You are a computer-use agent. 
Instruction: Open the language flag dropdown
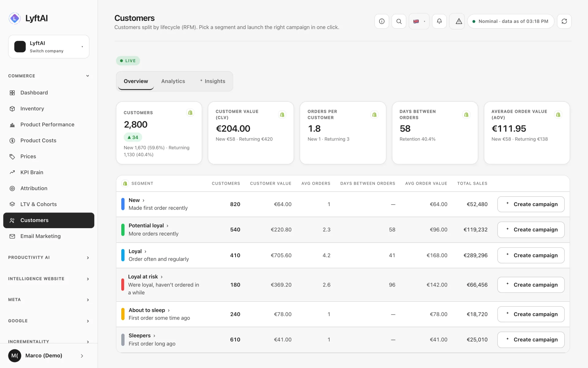[419, 21]
